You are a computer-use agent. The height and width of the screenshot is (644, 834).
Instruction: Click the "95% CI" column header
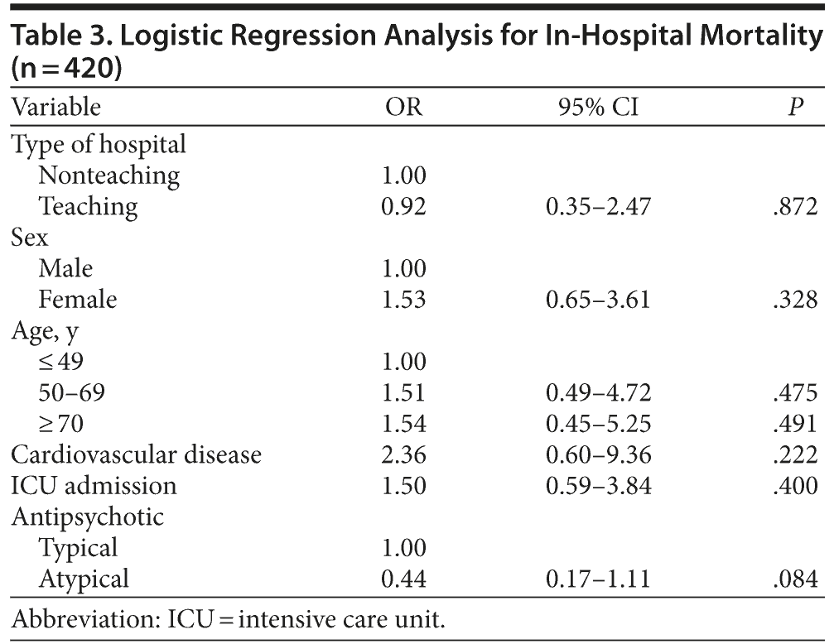tap(597, 108)
